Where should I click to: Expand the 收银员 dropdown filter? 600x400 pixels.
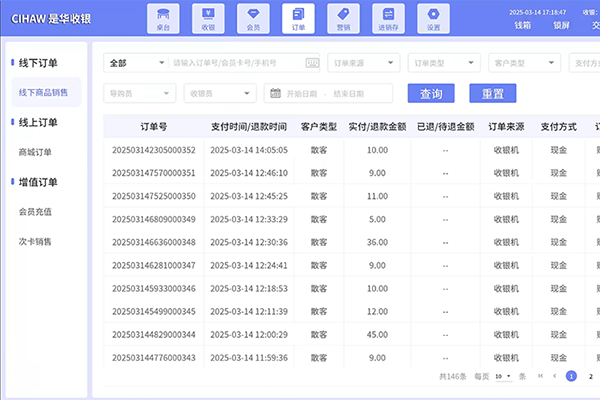pos(218,94)
